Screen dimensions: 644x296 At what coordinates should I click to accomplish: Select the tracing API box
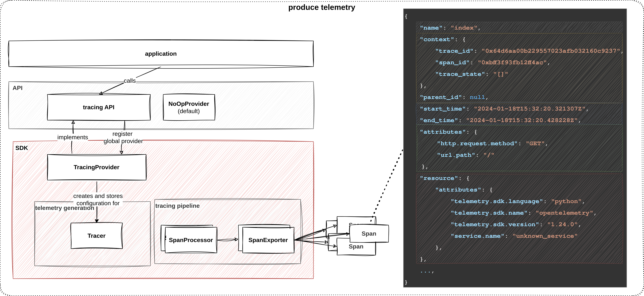tap(99, 107)
